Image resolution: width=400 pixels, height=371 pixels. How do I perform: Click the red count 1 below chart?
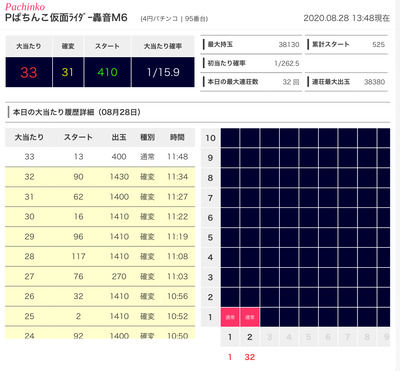230,357
